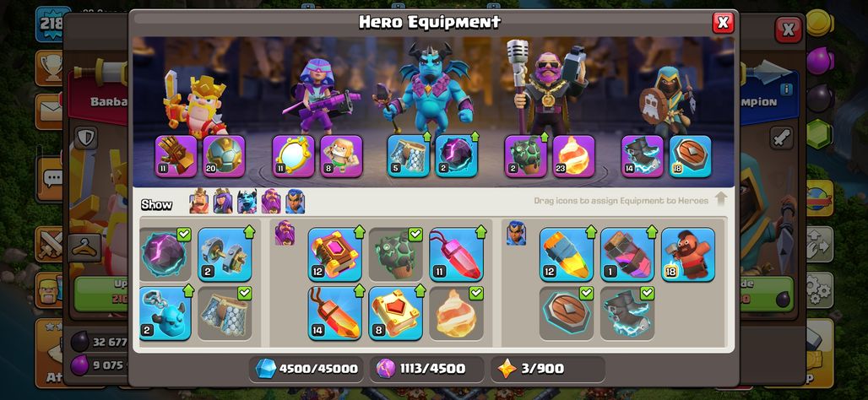Select the level 12 Eternal Tome equipment
The height and width of the screenshot is (400, 868).
[335, 254]
